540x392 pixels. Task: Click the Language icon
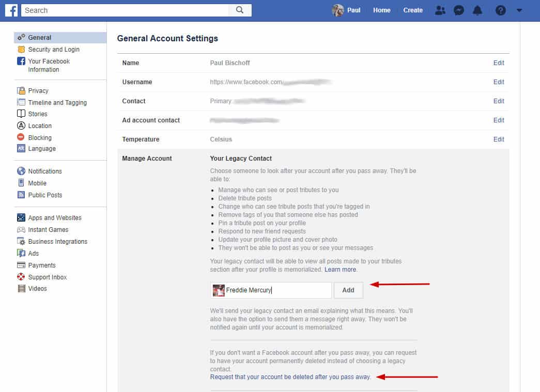click(21, 148)
